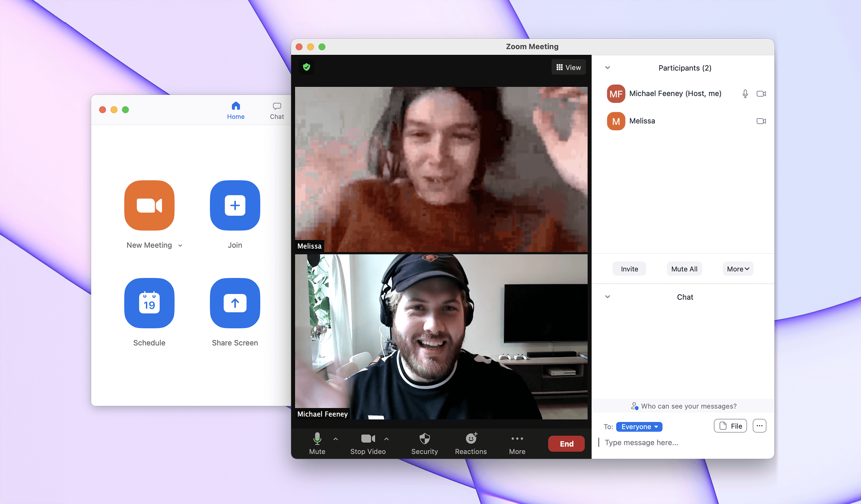Click the blue Join plus icon
Image resolution: width=861 pixels, height=504 pixels.
pyautogui.click(x=235, y=205)
